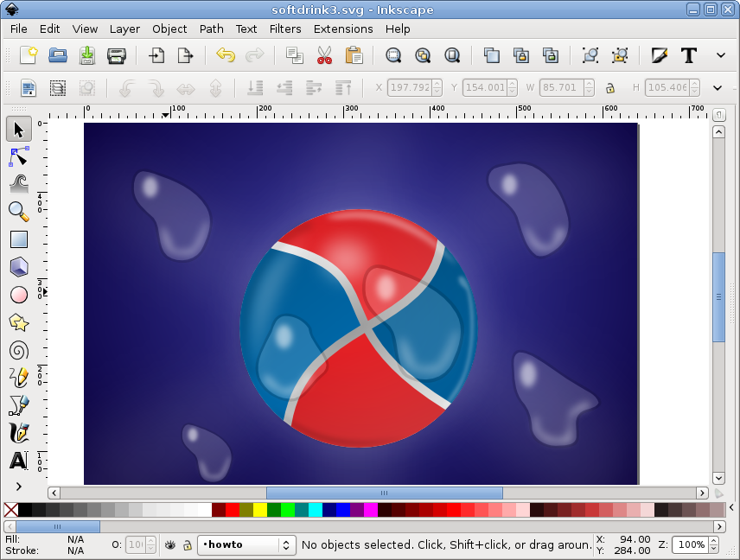Click the zoom percentage field
740x560 pixels.
(691, 545)
